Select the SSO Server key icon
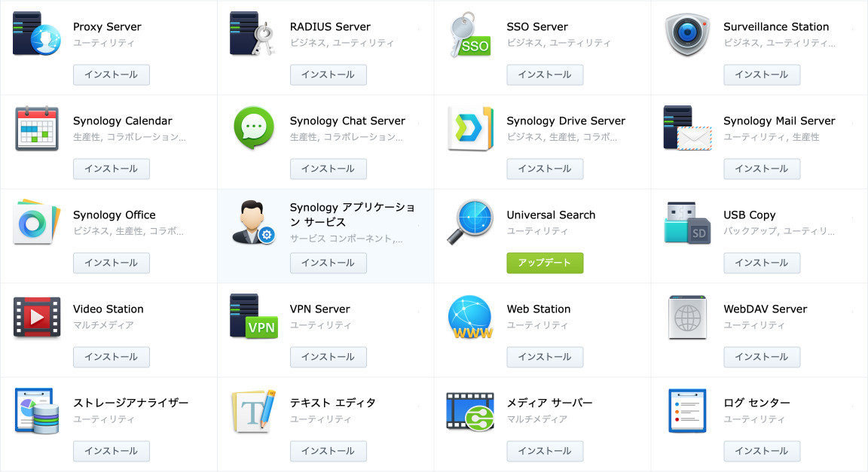Image resolution: width=868 pixels, height=472 pixels. 470,34
